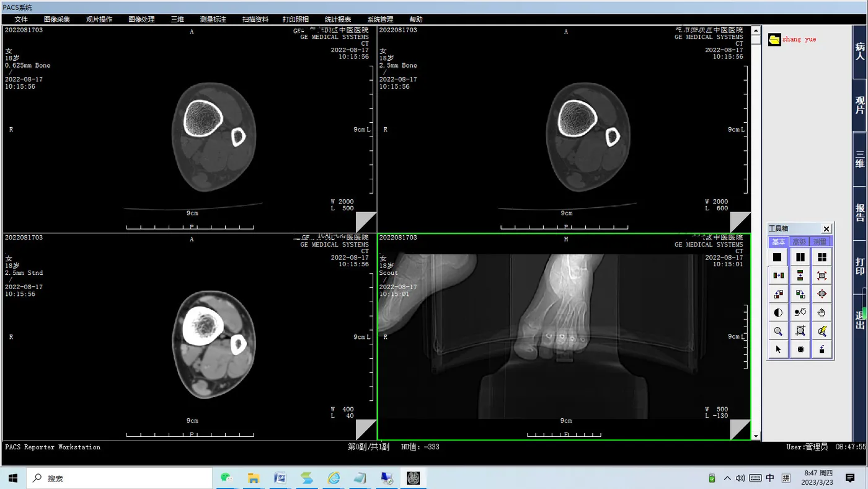Open the 三维 menu in menu bar

coord(177,19)
